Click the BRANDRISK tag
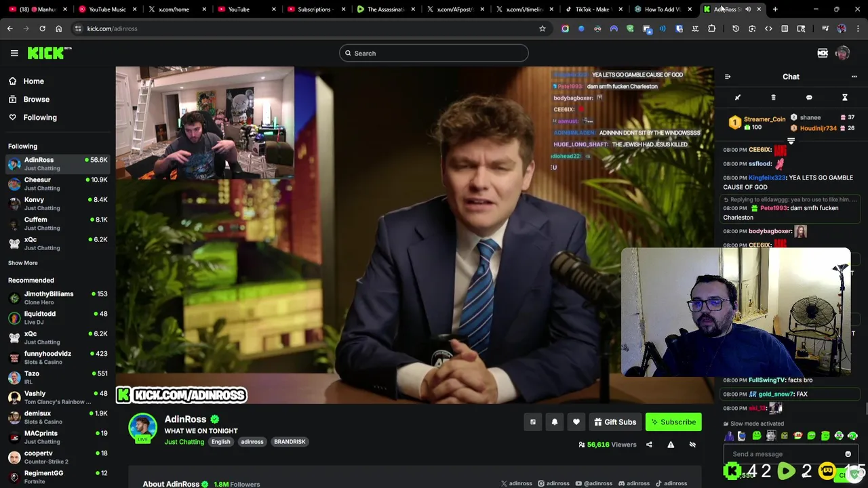The width and height of the screenshot is (868, 488). point(290,442)
